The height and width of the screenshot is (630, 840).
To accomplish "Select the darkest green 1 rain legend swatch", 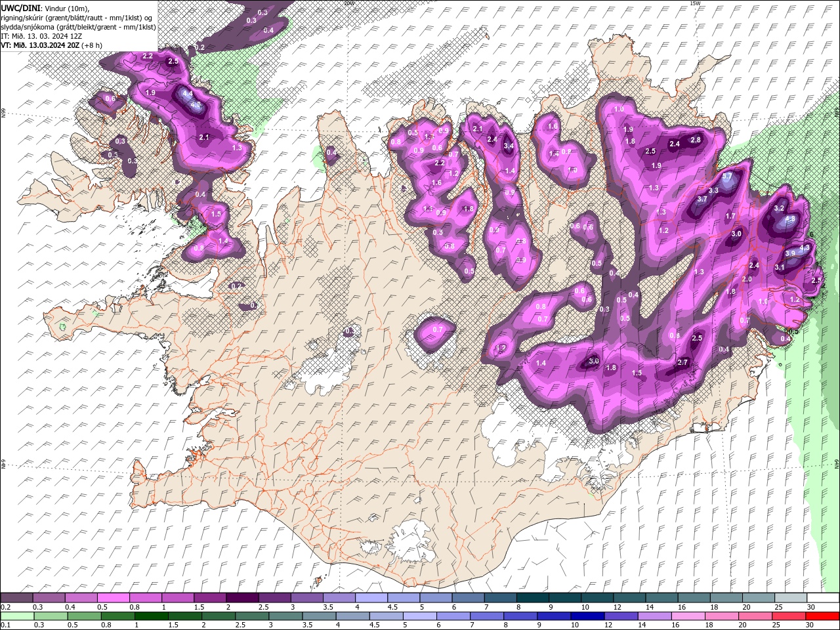I will coord(151,616).
